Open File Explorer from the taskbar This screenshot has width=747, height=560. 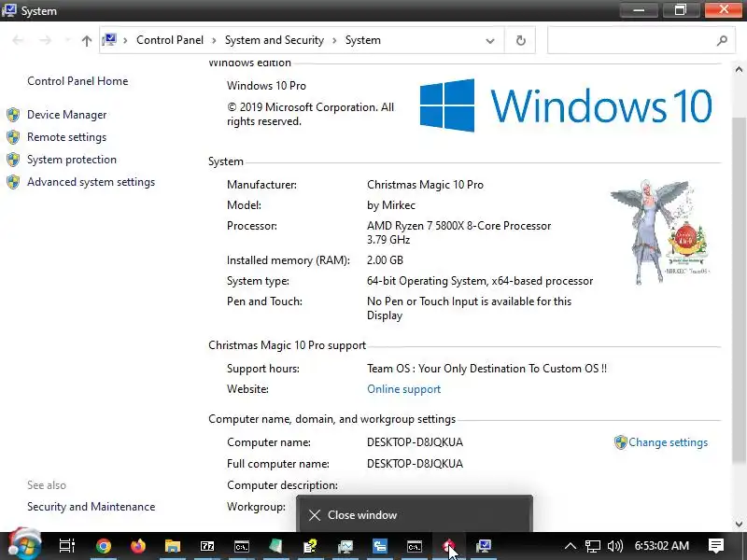pyautogui.click(x=173, y=546)
